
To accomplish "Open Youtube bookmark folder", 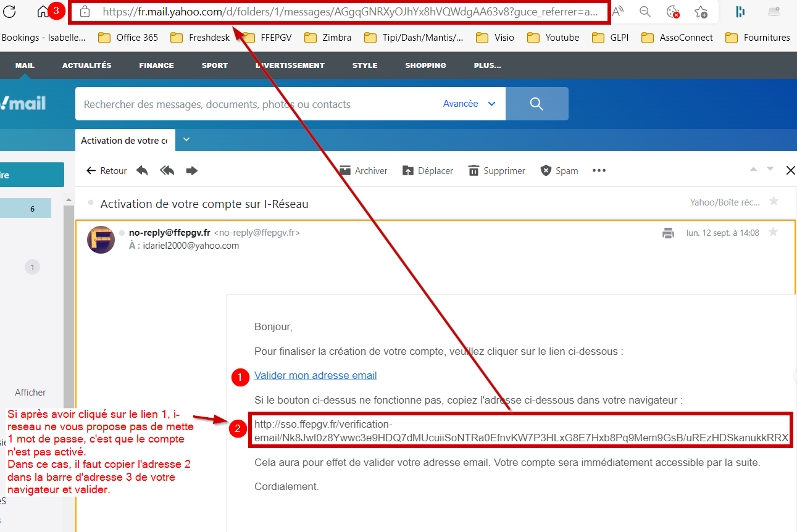I will pos(553,38).
